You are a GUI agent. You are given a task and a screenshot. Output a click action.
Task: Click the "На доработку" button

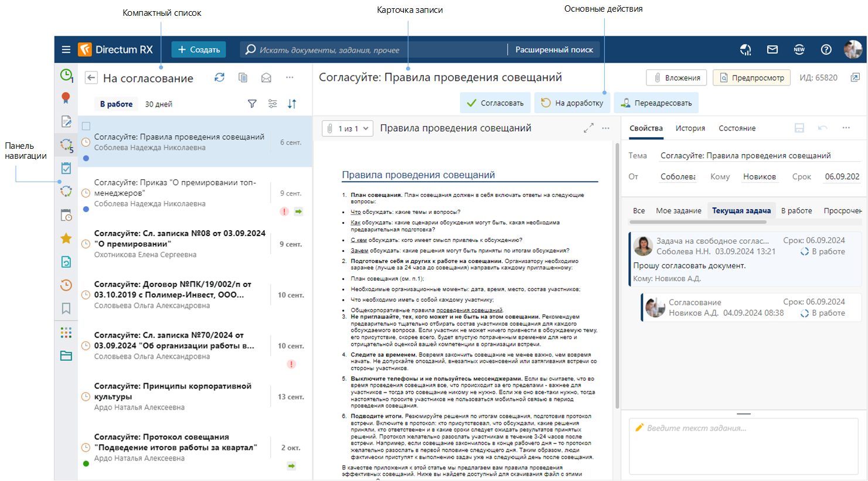coord(571,103)
